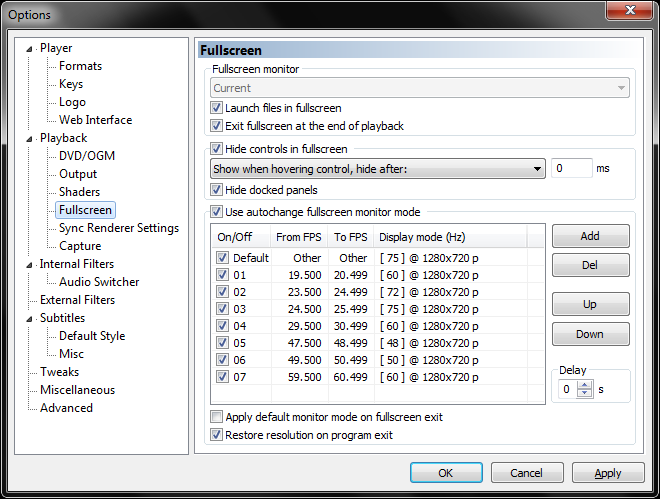
Task: Collapse the Subtitles tree node
Action: pyautogui.click(x=29, y=318)
